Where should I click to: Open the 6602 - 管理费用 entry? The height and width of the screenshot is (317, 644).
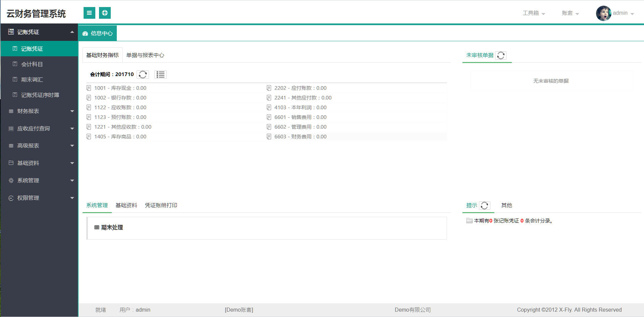tap(300, 127)
